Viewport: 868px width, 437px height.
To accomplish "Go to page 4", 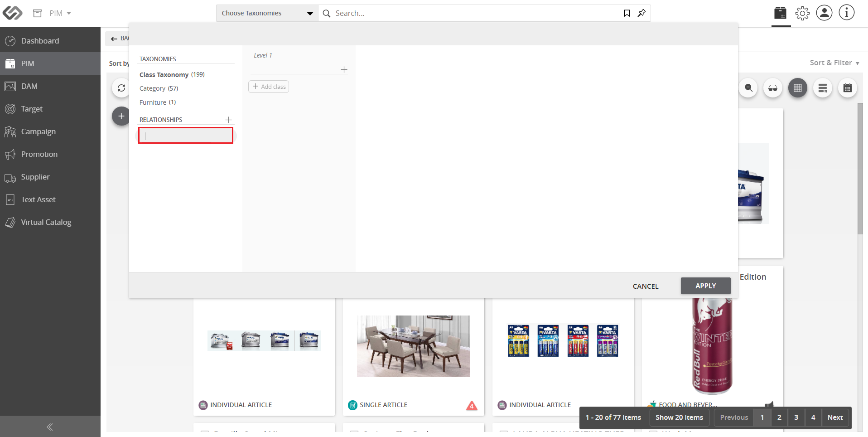I will tap(813, 418).
